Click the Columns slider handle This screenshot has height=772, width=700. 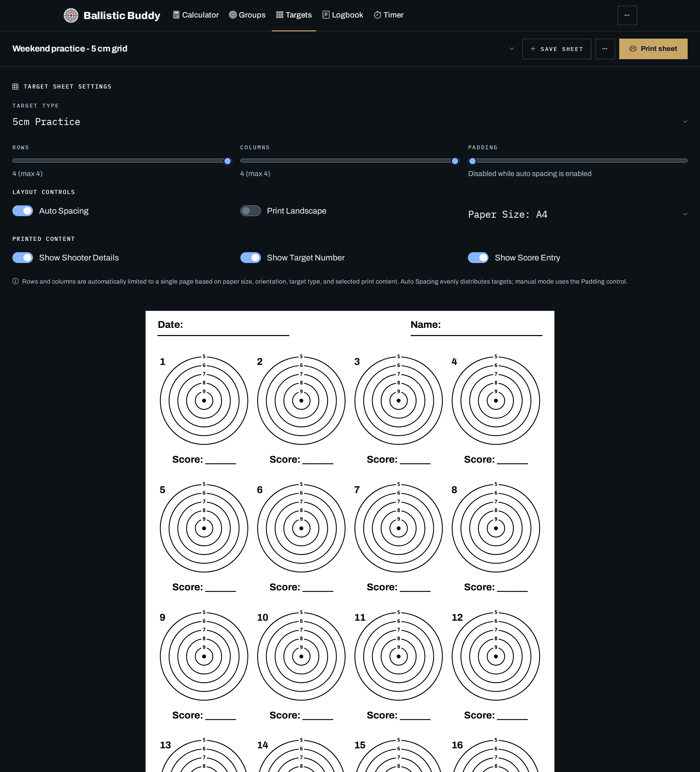(455, 161)
